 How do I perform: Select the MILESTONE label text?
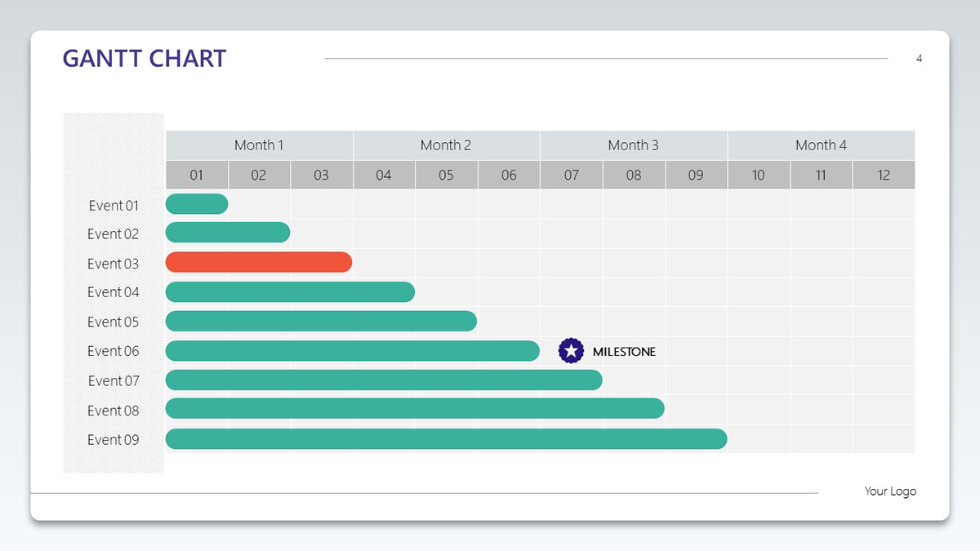pos(624,352)
